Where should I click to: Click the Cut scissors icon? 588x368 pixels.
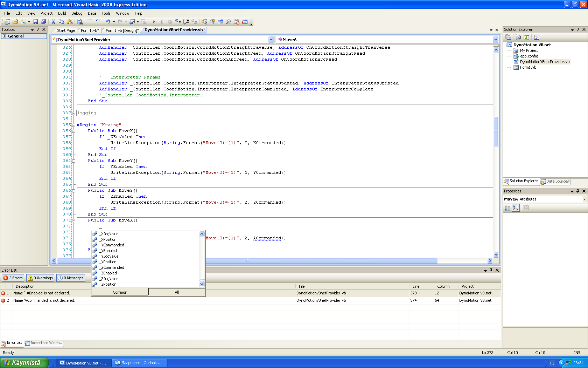click(54, 22)
